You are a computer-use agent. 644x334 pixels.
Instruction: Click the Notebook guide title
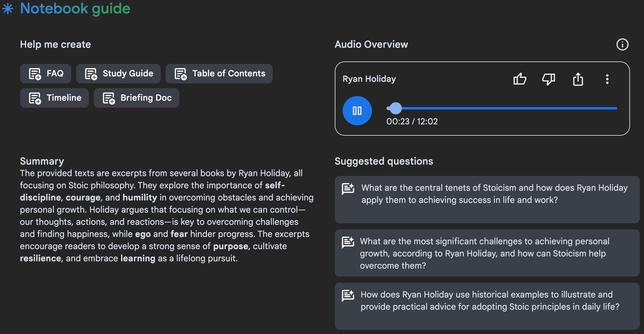75,9
